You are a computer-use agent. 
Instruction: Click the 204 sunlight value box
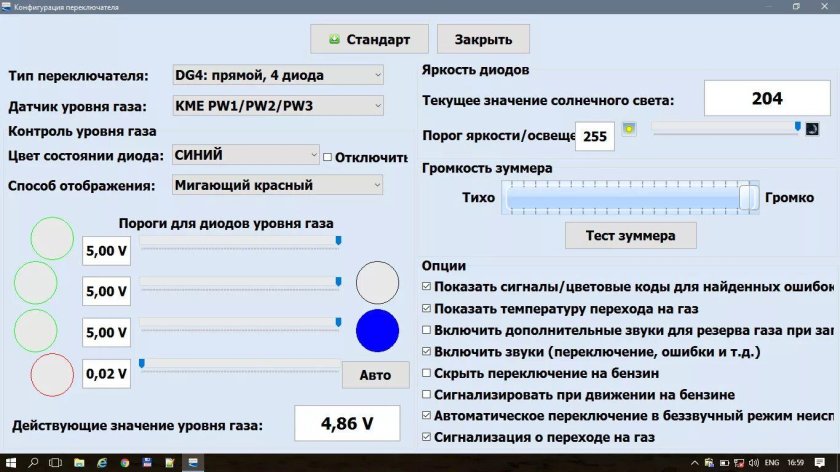tap(767, 98)
